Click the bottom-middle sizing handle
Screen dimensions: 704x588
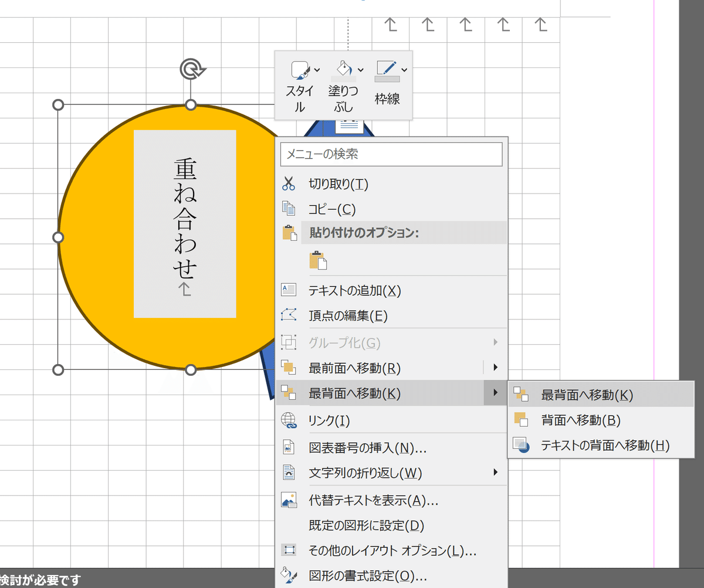pyautogui.click(x=191, y=370)
